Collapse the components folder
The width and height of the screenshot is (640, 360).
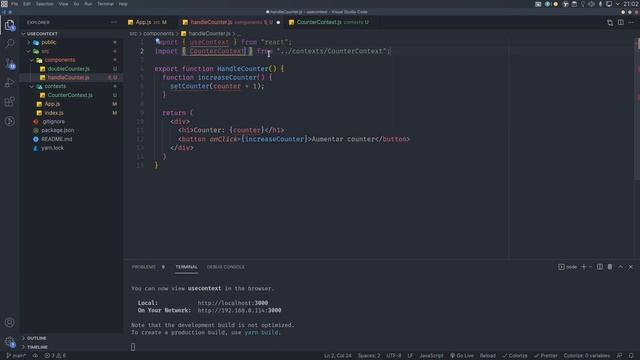(60, 60)
